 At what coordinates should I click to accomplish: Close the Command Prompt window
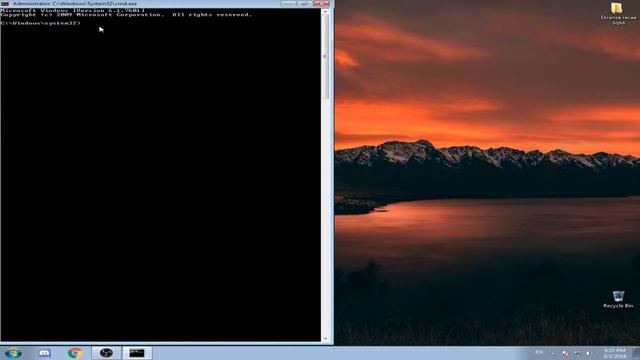(322, 4)
